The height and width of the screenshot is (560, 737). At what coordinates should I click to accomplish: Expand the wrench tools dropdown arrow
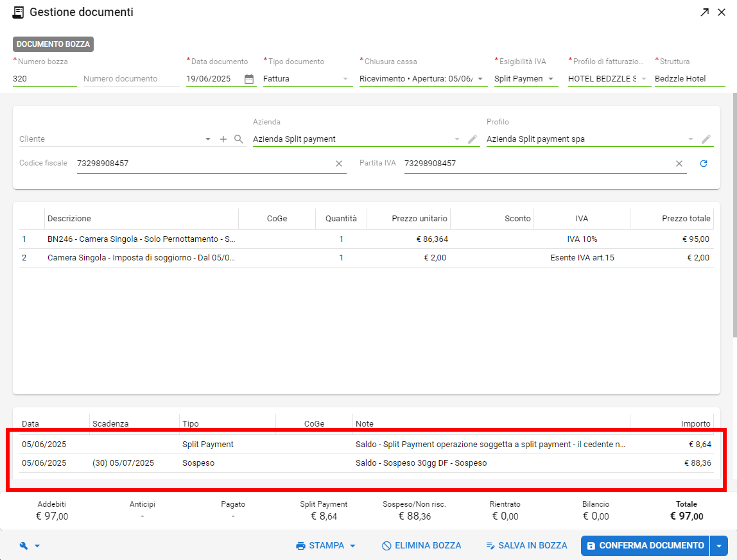37,546
